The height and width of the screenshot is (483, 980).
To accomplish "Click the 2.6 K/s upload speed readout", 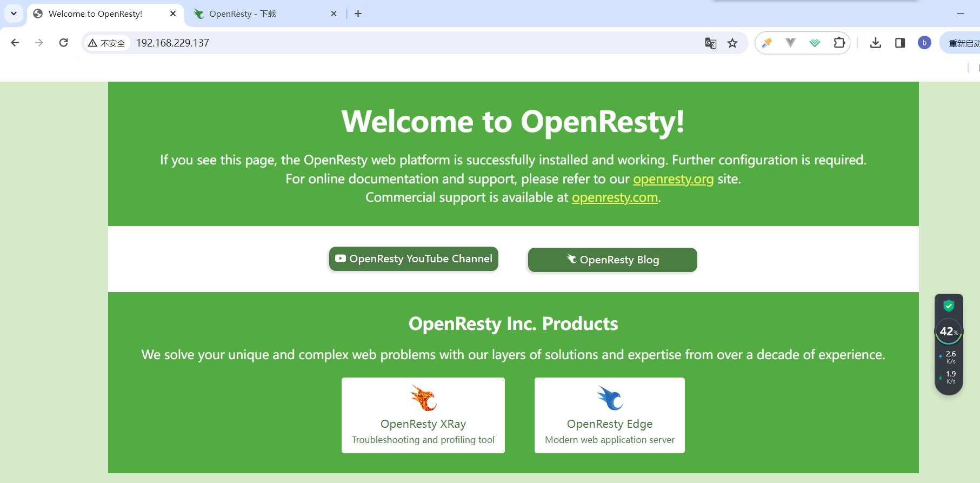I will tap(949, 357).
